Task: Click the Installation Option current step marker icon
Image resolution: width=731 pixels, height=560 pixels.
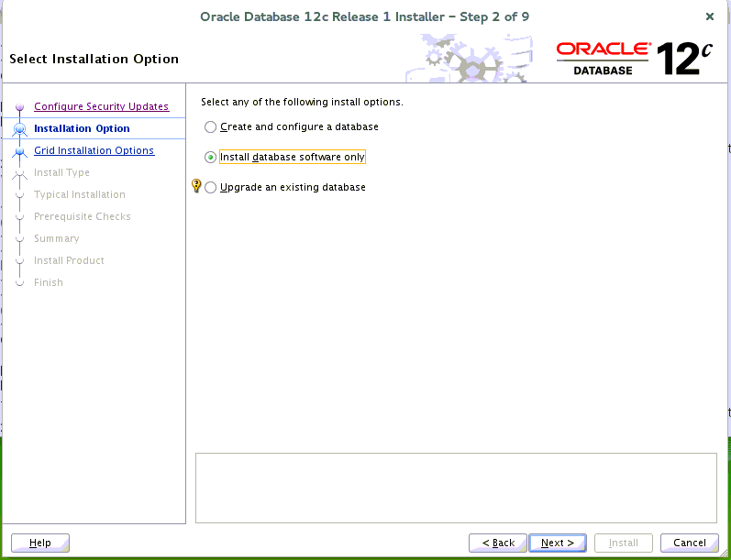Action: click(19, 129)
